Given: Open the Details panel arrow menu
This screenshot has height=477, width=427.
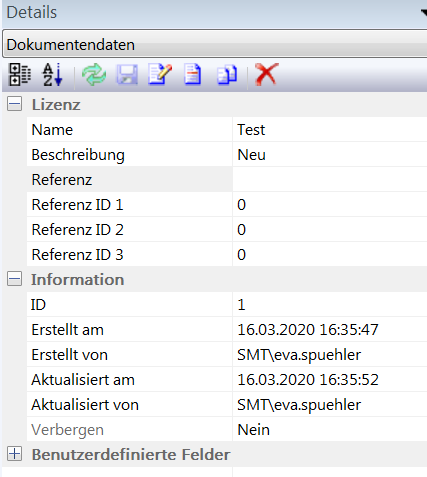Looking at the screenshot, I should (424, 13).
